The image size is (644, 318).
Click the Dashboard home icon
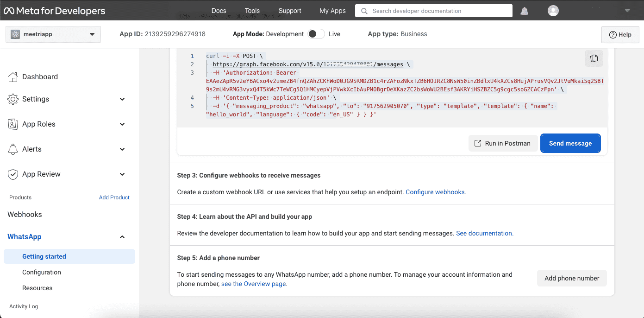click(x=13, y=77)
